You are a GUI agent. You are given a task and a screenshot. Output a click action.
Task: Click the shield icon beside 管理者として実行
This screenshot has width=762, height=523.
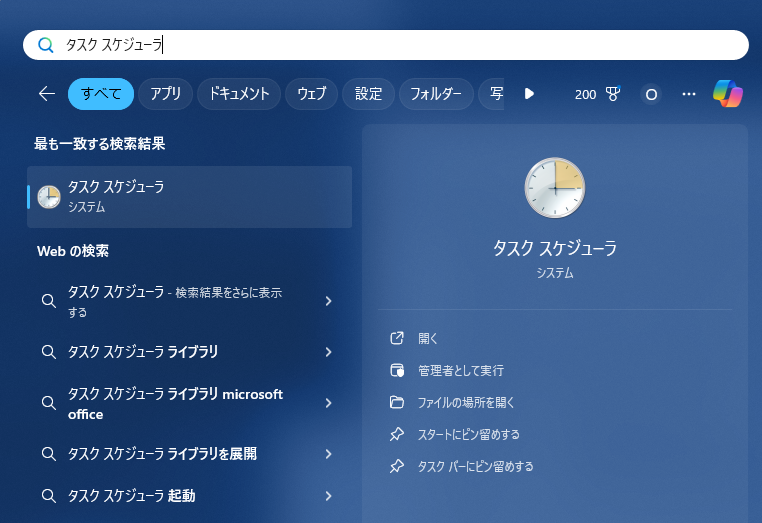(x=397, y=370)
